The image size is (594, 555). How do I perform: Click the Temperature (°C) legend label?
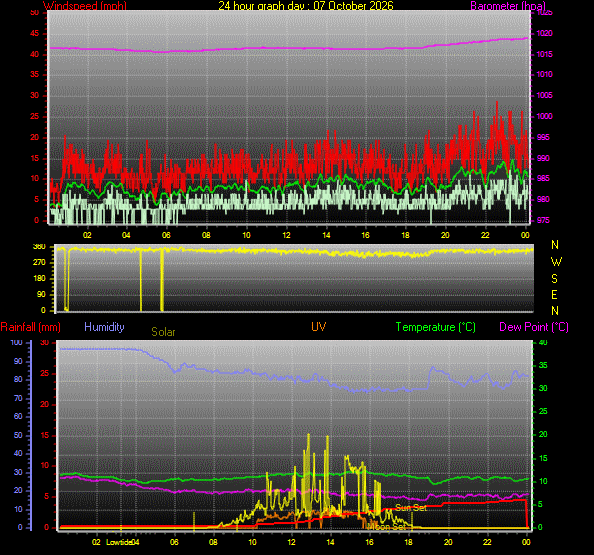point(436,327)
